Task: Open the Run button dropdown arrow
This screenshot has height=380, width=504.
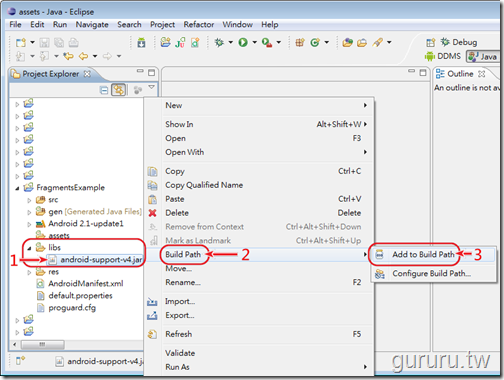Action: 255,42
